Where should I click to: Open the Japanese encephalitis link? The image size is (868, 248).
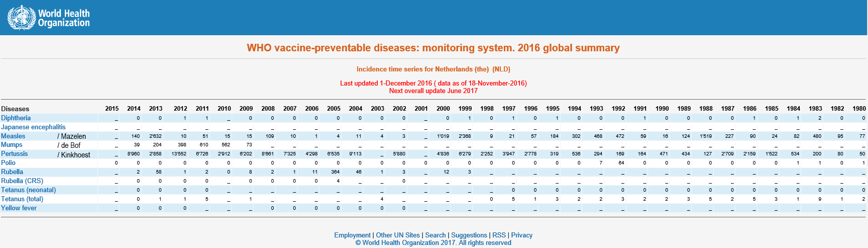pyautogui.click(x=33, y=127)
